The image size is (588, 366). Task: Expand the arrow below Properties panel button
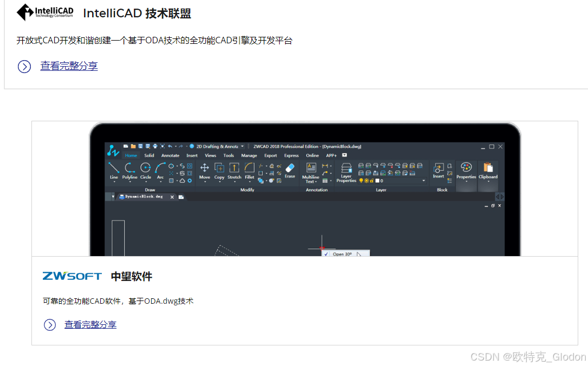(x=467, y=182)
